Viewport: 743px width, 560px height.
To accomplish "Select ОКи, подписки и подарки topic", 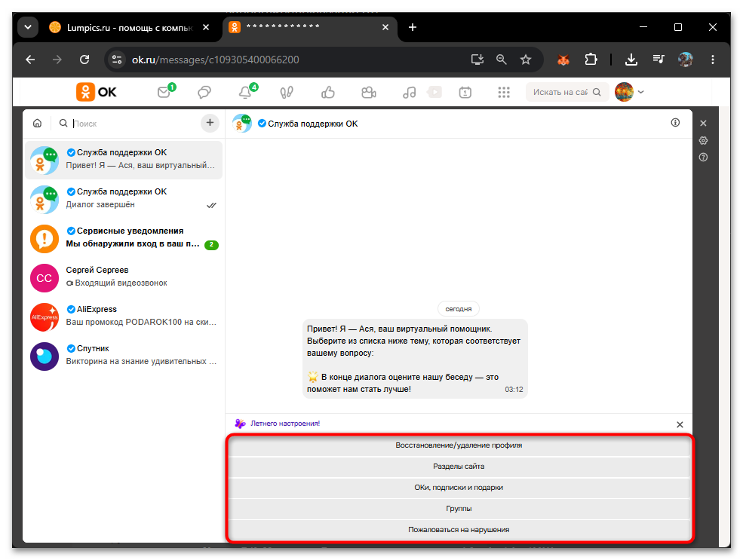I will tap(459, 488).
